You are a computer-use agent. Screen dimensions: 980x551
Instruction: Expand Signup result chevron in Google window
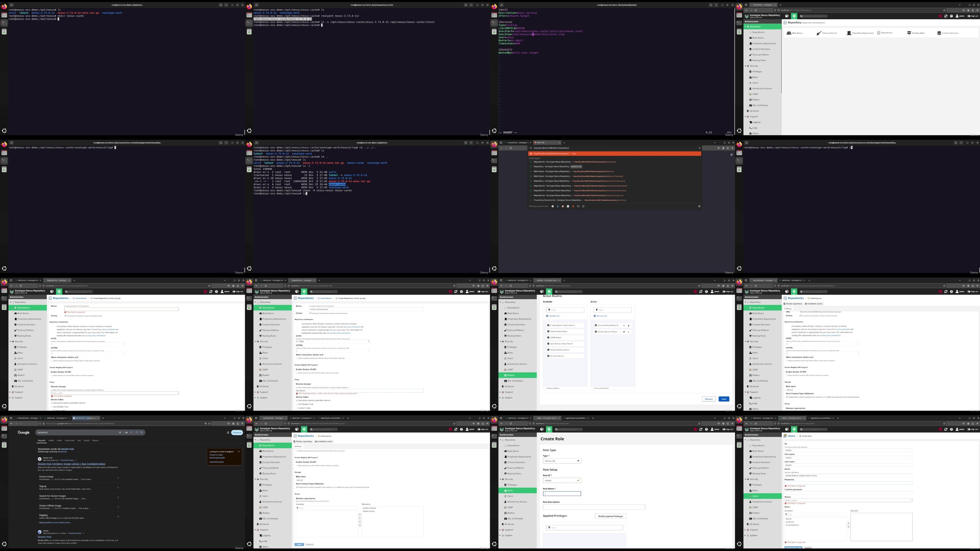tap(118, 488)
